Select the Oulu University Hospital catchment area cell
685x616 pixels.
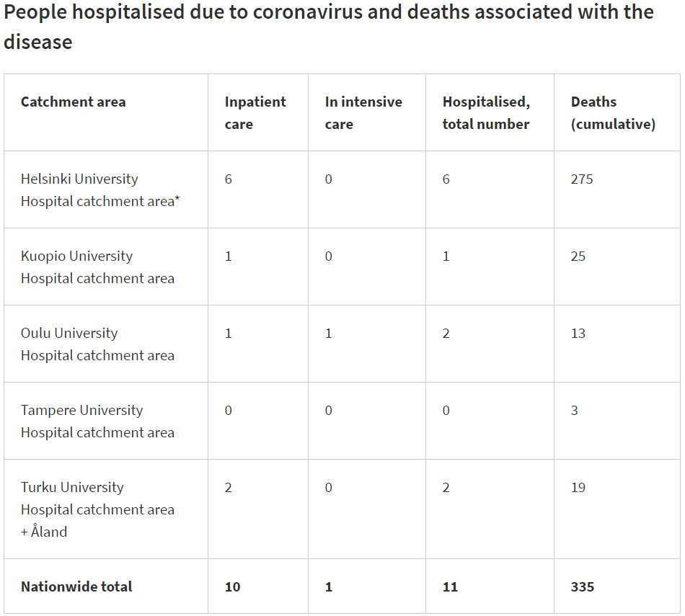(x=97, y=344)
